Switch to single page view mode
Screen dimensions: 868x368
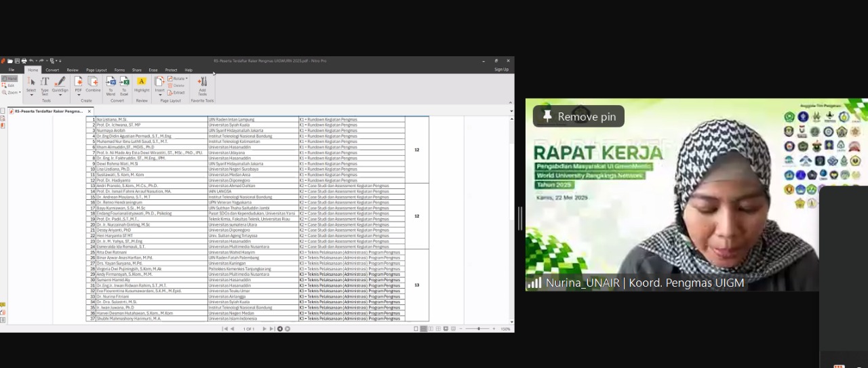pos(416,329)
